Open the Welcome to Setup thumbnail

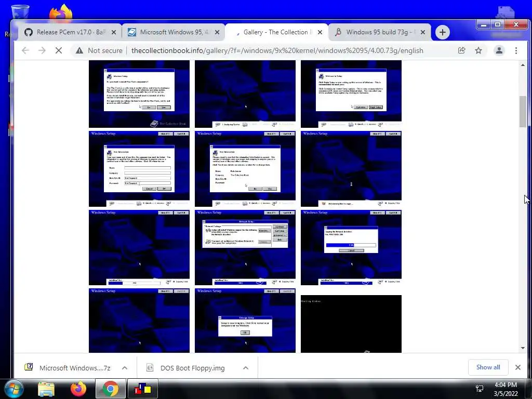(x=351, y=94)
